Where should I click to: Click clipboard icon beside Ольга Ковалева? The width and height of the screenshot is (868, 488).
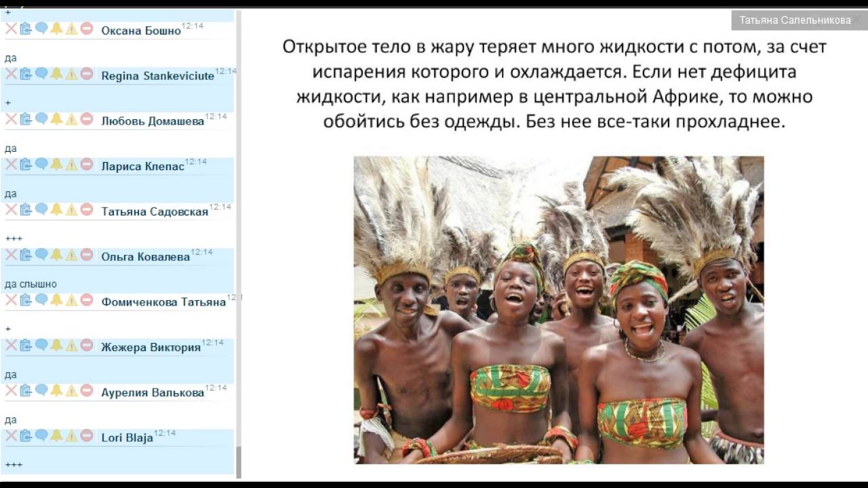click(x=26, y=255)
